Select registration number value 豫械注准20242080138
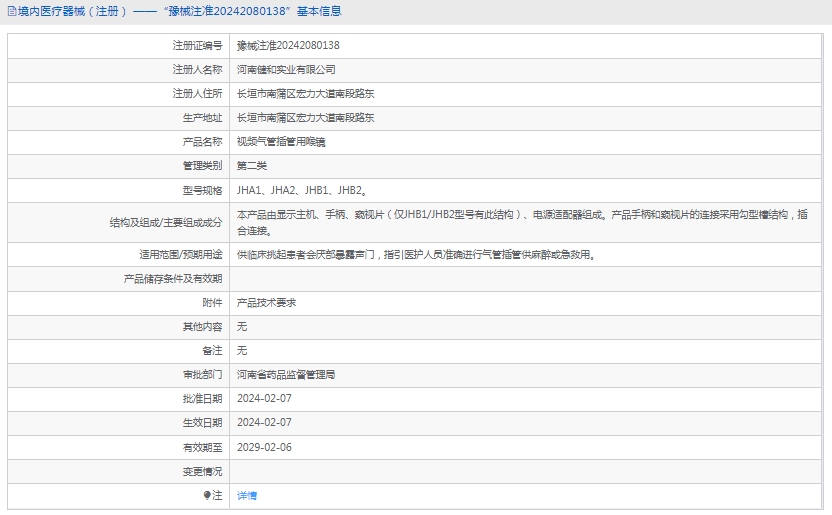Image resolution: width=832 pixels, height=515 pixels. pos(288,46)
